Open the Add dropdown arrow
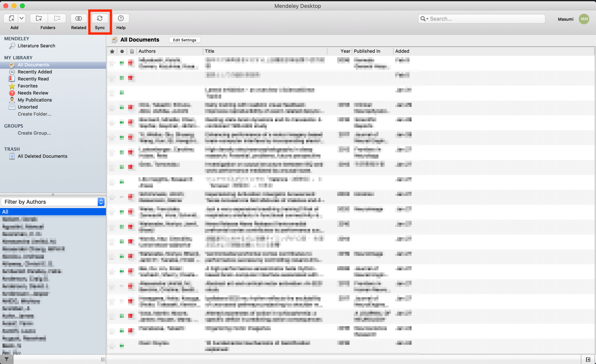 tap(22, 18)
